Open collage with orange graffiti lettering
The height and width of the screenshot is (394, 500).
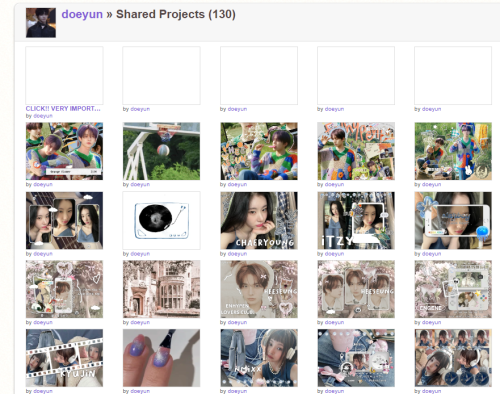tap(356, 151)
